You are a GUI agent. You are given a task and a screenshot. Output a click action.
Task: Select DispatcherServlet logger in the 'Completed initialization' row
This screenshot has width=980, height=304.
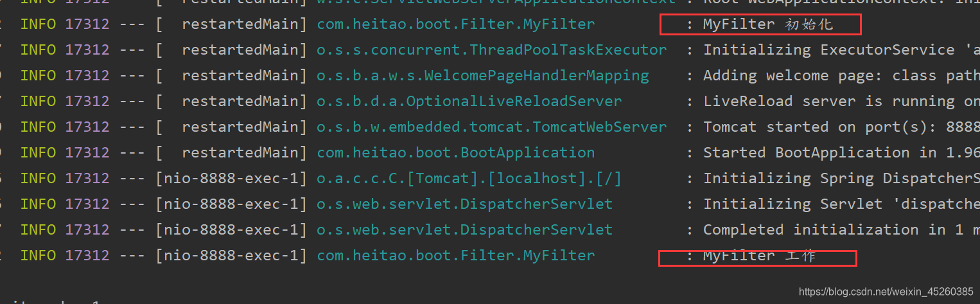click(x=465, y=230)
